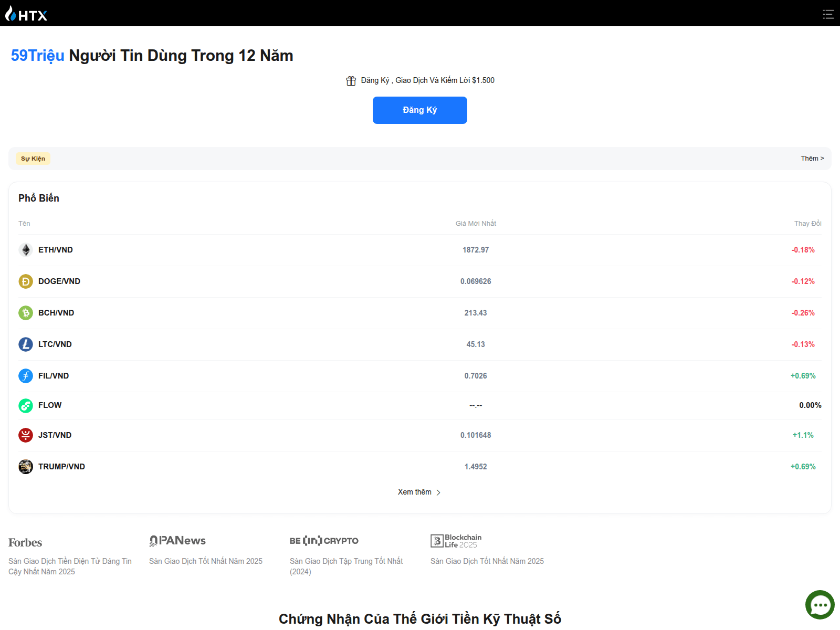Click the HTX logo
Screen dimensions: 840x630
click(x=26, y=14)
